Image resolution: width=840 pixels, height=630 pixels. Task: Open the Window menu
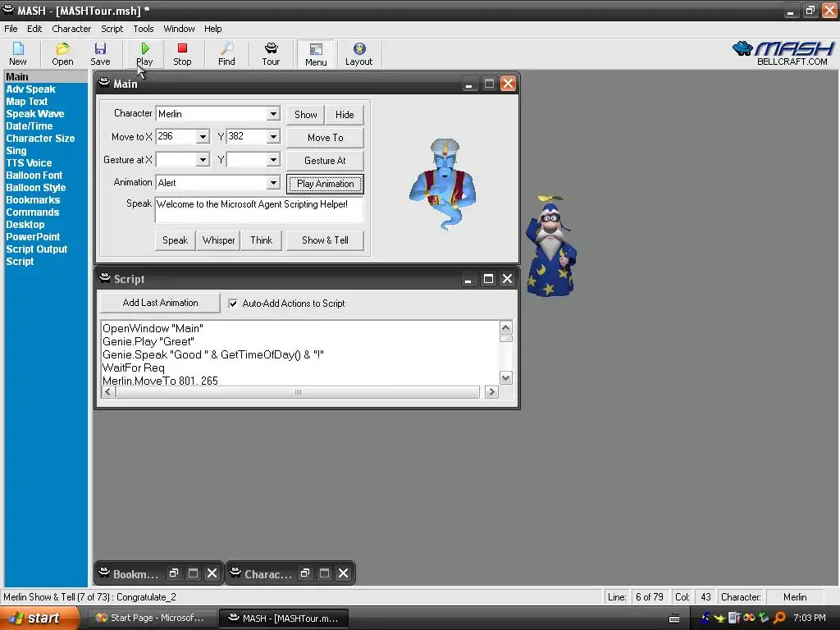coord(179,29)
